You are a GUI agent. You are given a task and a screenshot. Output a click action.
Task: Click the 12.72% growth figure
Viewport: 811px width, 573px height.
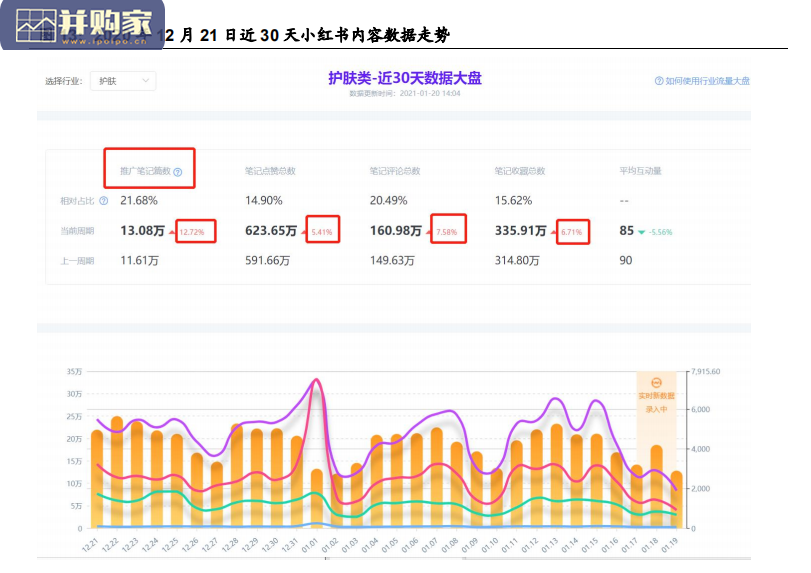click(192, 232)
